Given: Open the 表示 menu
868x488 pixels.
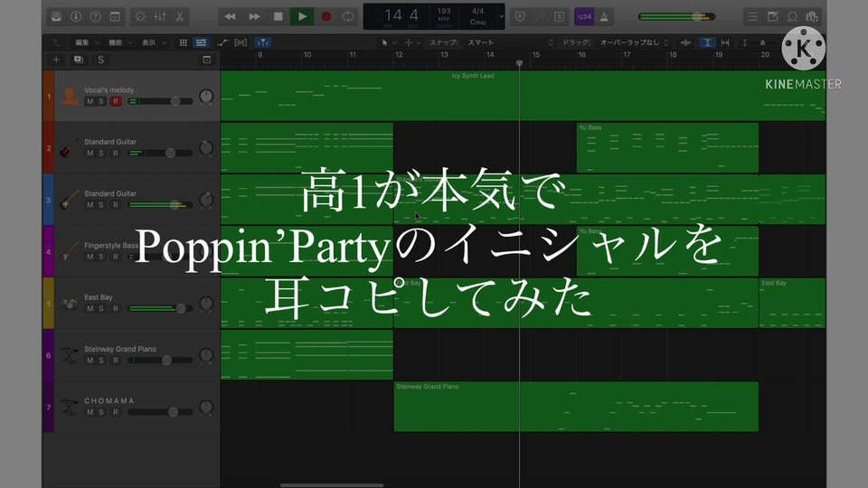Looking at the screenshot, I should pos(154,42).
